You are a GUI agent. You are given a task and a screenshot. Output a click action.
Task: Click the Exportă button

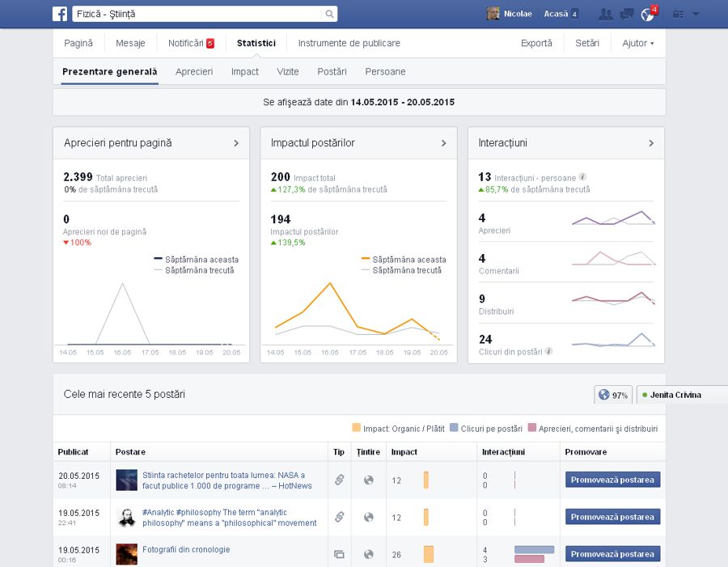537,43
